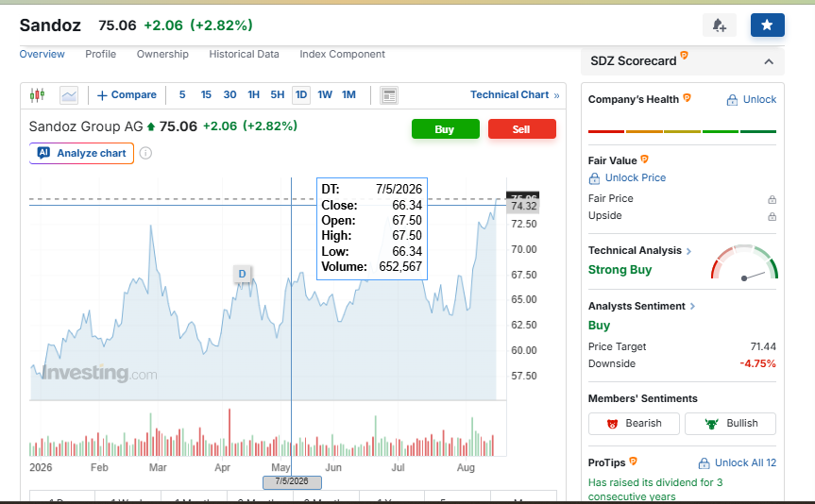The image size is (815, 504).
Task: Click the 74.32 crosshair price label
Action: point(523,207)
